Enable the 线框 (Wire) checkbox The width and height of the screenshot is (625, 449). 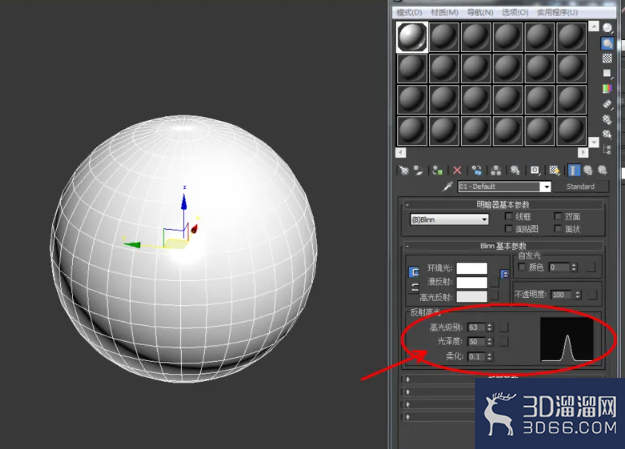508,216
